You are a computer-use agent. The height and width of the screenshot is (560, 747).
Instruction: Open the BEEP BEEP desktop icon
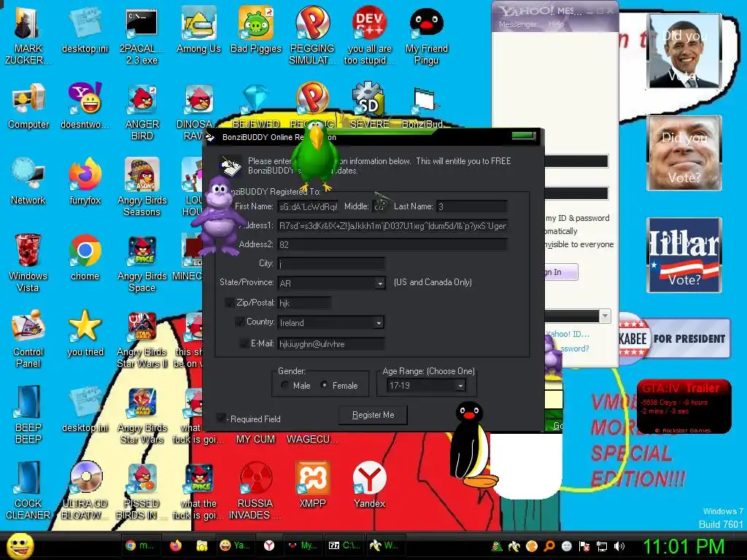tap(28, 414)
